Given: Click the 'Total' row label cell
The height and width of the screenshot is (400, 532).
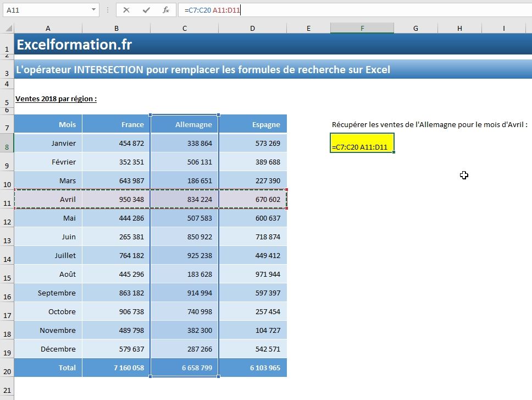Looking at the screenshot, I should (x=48, y=368).
